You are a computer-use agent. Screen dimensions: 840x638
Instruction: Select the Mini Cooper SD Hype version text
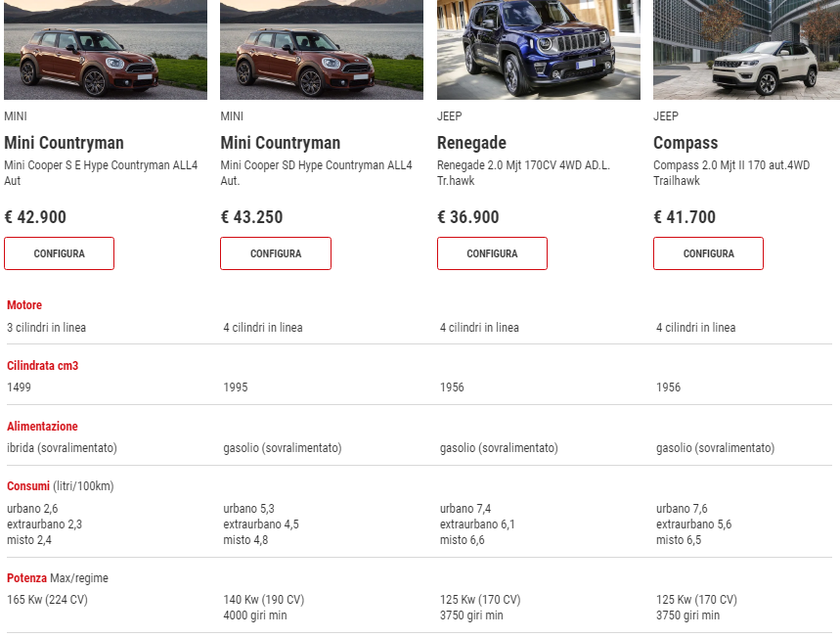[x=316, y=172]
